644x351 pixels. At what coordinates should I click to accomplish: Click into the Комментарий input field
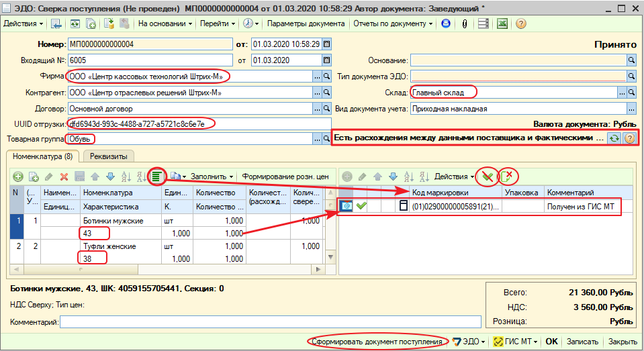(x=270, y=322)
